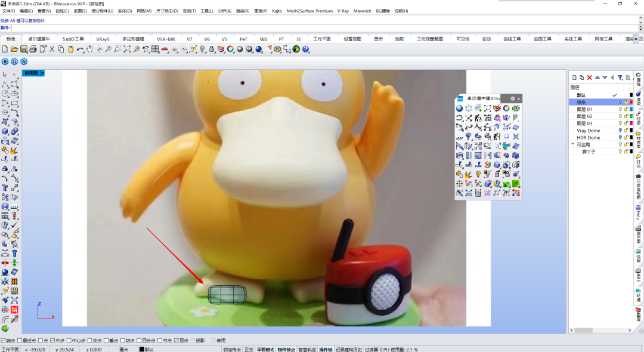Delete layer with the red X icon
Screen dimensions: 644x352
[589, 77]
